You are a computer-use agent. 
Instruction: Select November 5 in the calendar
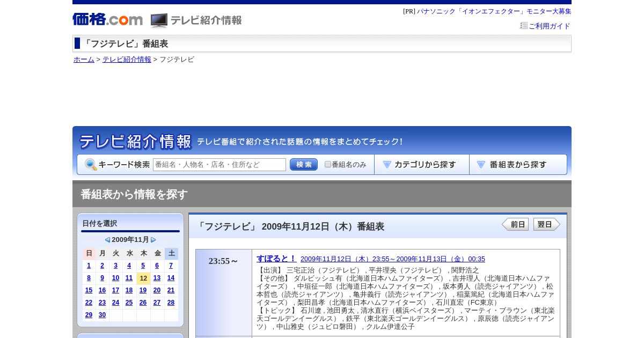point(143,266)
